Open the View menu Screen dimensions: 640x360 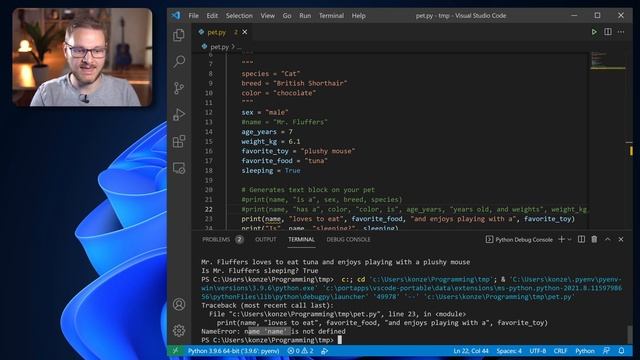tap(267, 16)
